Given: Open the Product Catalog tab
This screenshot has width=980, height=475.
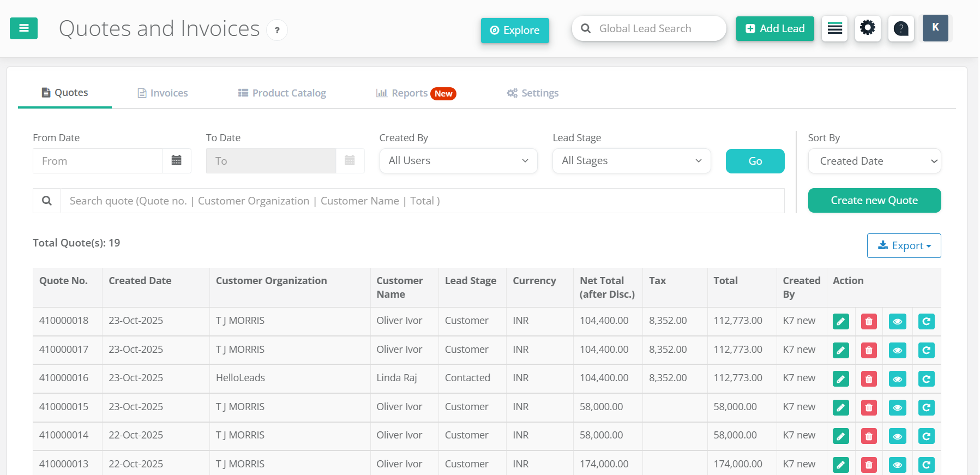Looking at the screenshot, I should point(282,93).
